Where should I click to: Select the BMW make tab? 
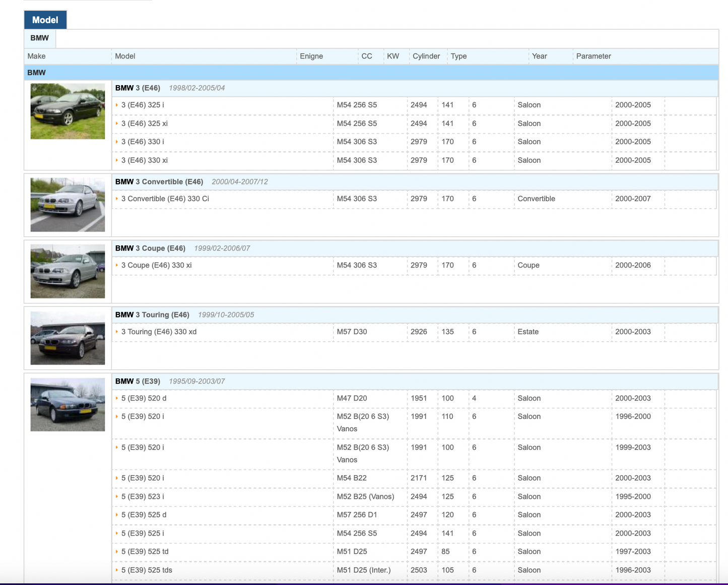(x=39, y=38)
